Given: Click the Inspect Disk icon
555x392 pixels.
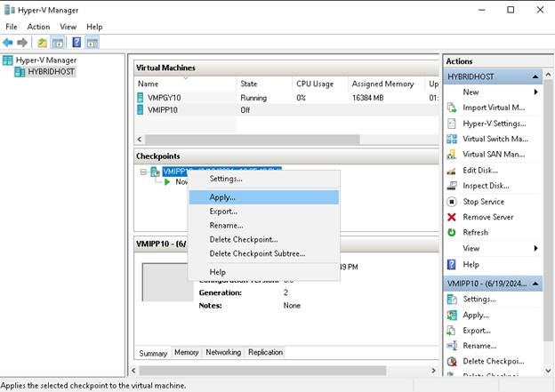Looking at the screenshot, I should coord(452,186).
